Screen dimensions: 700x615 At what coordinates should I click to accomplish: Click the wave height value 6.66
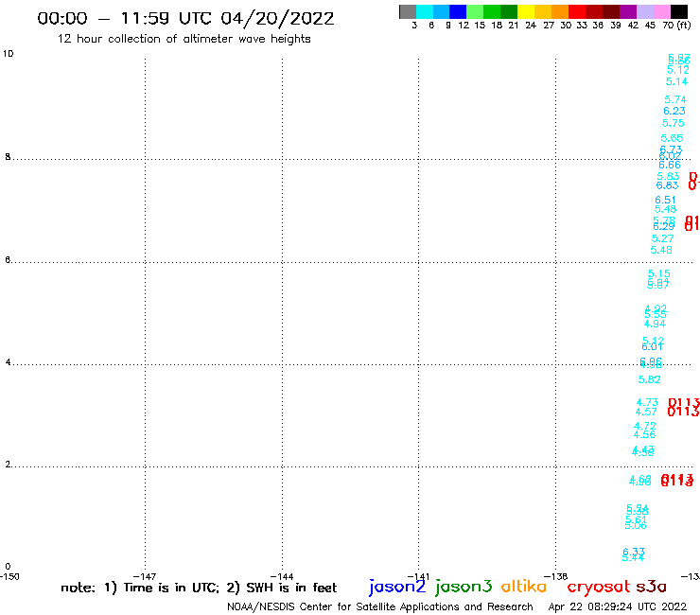tap(670, 165)
